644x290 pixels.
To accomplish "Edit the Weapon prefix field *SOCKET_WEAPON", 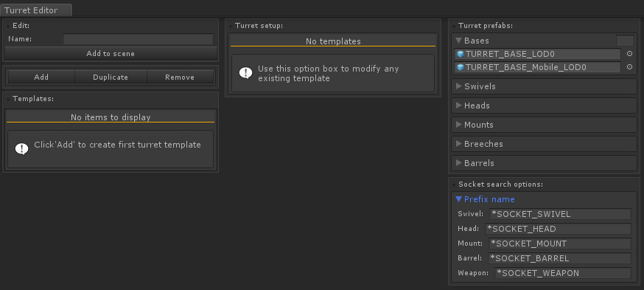I will (563, 273).
